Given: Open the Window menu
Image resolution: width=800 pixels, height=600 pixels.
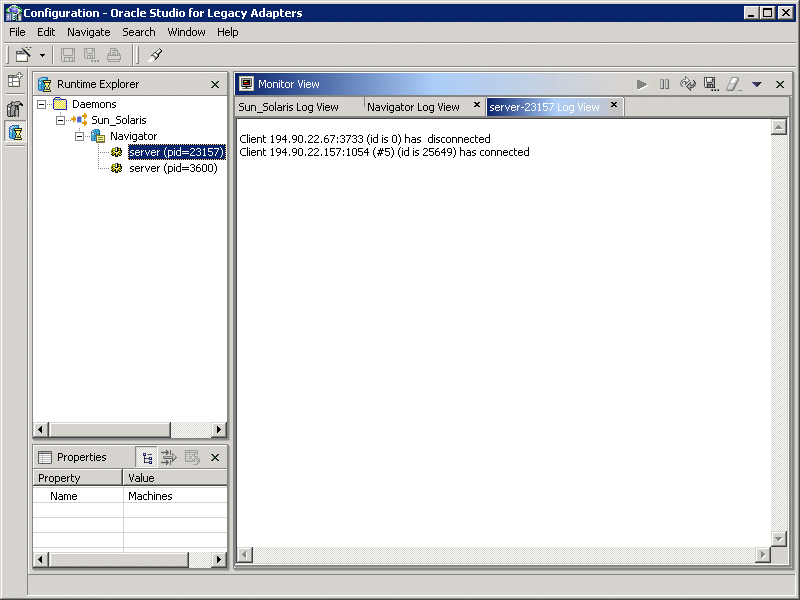Looking at the screenshot, I should (x=186, y=32).
